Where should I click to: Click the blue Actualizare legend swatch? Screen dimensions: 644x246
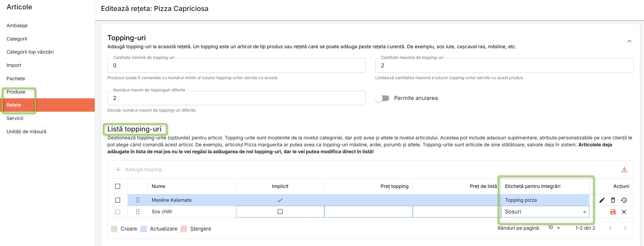[144, 229]
